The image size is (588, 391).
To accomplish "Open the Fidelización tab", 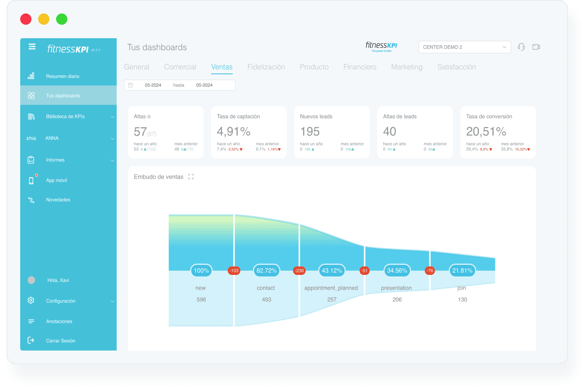I will click(266, 67).
